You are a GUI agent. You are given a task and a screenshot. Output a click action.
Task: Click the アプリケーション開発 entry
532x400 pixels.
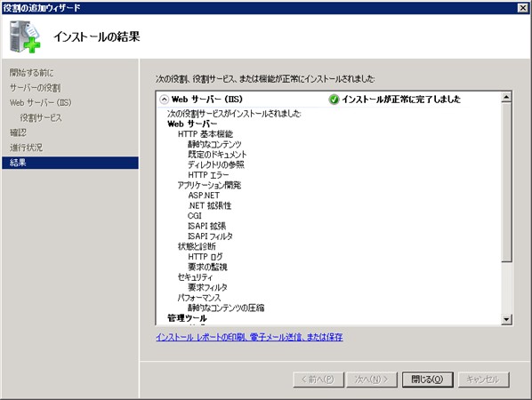209,185
